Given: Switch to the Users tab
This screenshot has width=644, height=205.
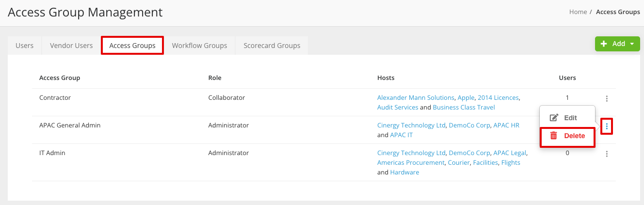Looking at the screenshot, I should click(x=25, y=46).
